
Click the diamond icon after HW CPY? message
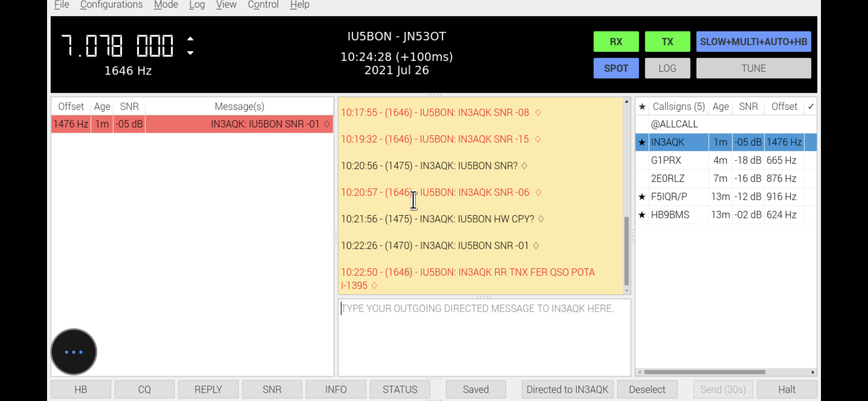541,219
